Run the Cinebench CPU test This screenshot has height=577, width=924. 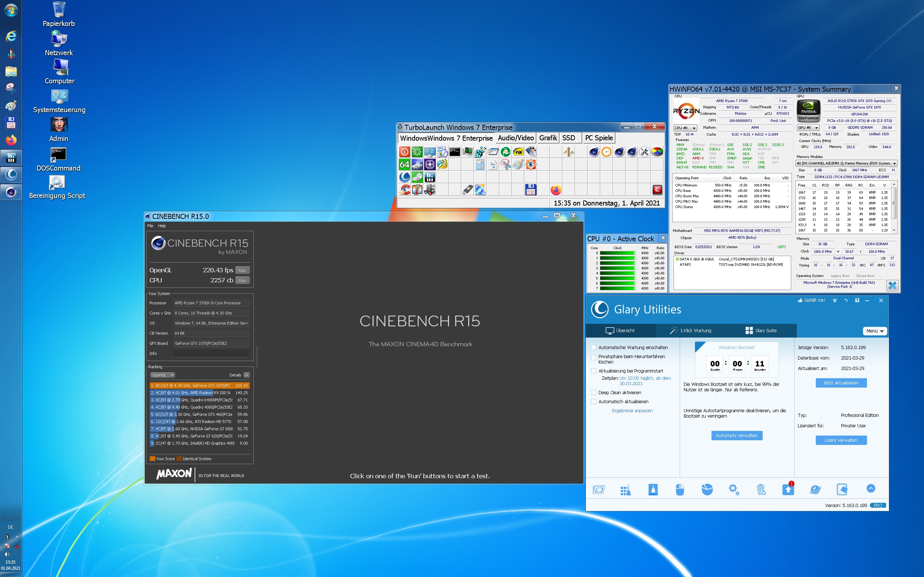pyautogui.click(x=242, y=281)
